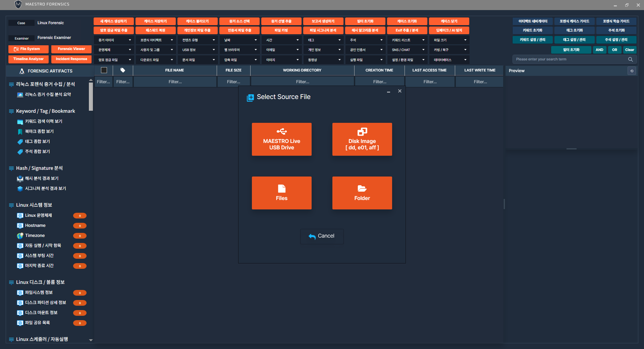
Task: Enable the OR search operator
Action: click(614, 50)
